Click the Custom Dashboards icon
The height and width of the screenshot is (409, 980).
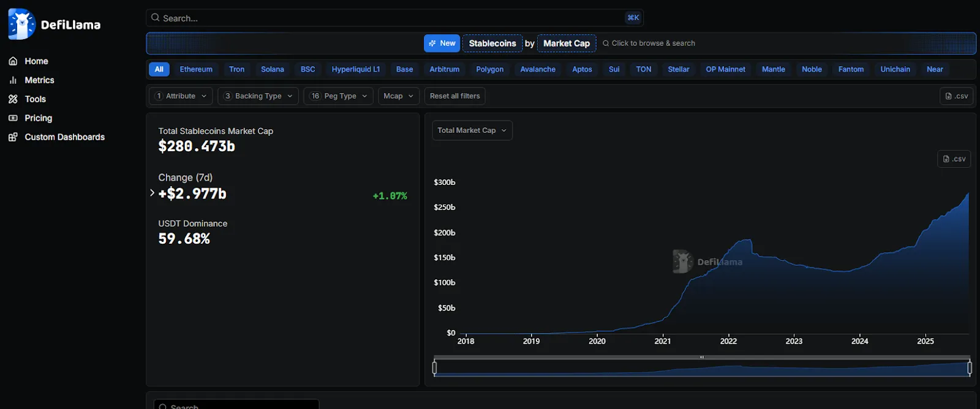13,137
